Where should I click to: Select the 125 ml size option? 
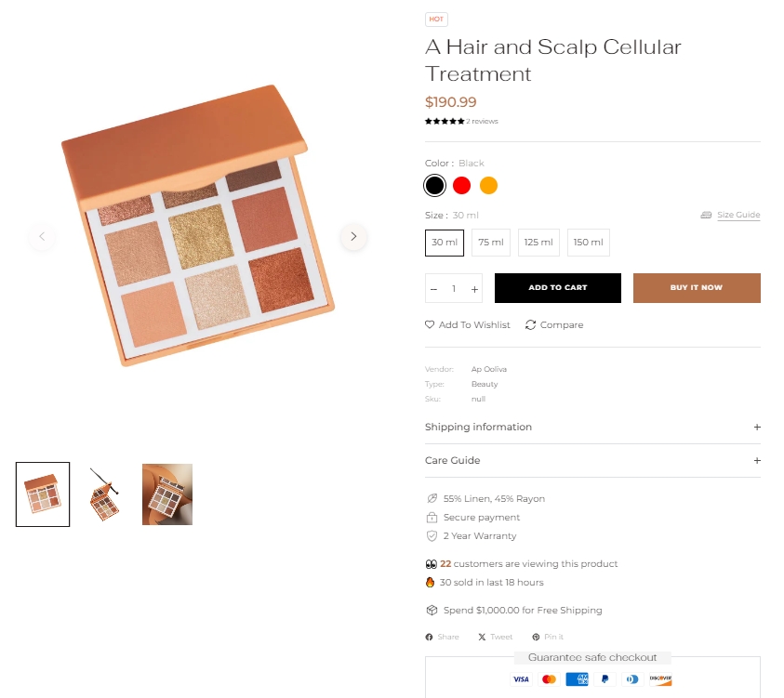(x=538, y=243)
